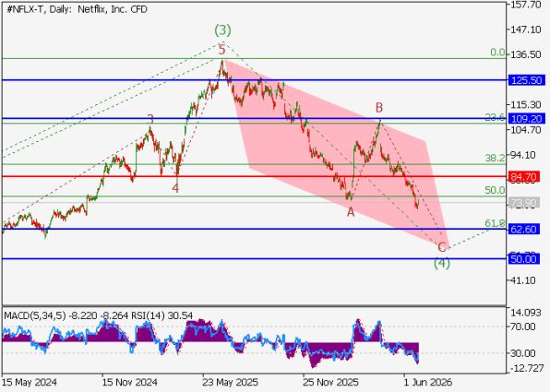Click the 25 Nov 2025 date label
The image size is (550, 392).
[330, 382]
